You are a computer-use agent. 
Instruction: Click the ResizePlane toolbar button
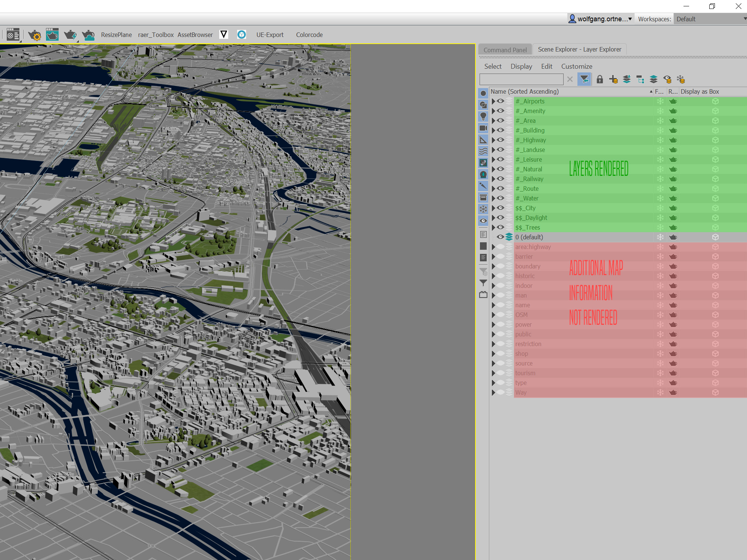pyautogui.click(x=116, y=35)
